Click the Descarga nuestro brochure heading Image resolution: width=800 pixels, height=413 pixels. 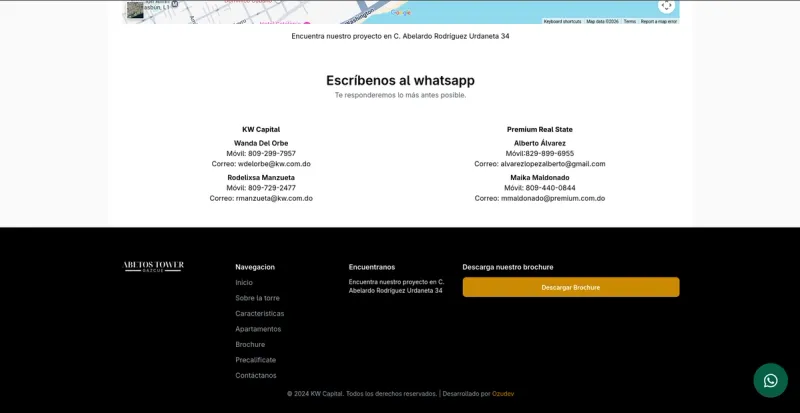click(x=508, y=267)
